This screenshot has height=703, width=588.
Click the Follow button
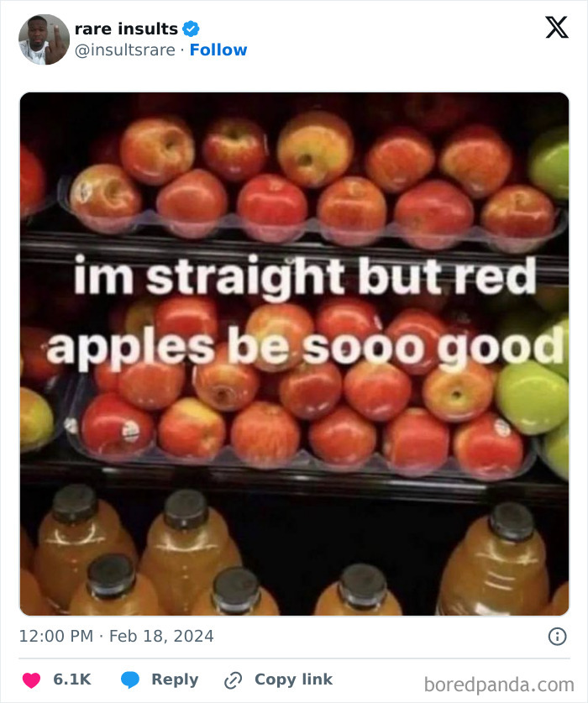pos(218,50)
